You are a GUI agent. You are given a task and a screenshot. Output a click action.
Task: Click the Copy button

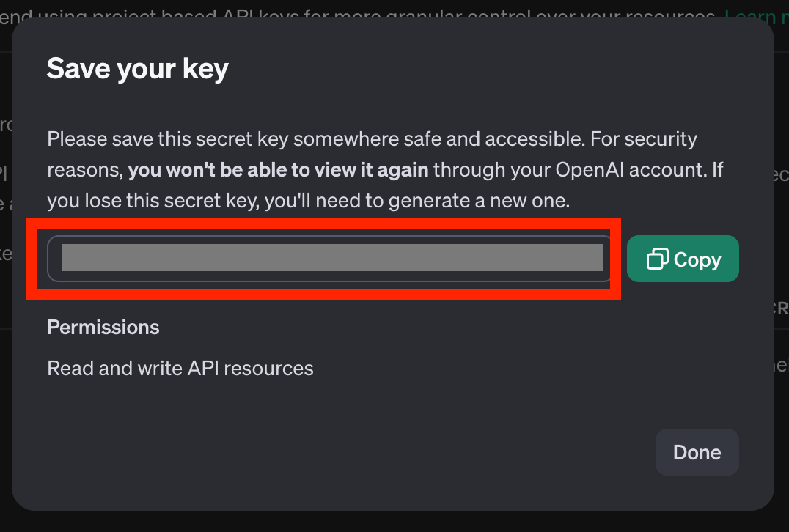pyautogui.click(x=683, y=259)
